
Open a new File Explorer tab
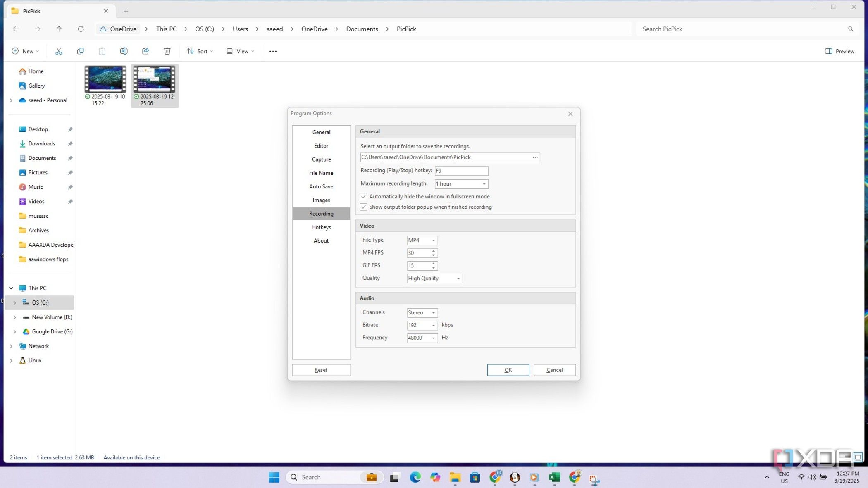pyautogui.click(x=126, y=11)
